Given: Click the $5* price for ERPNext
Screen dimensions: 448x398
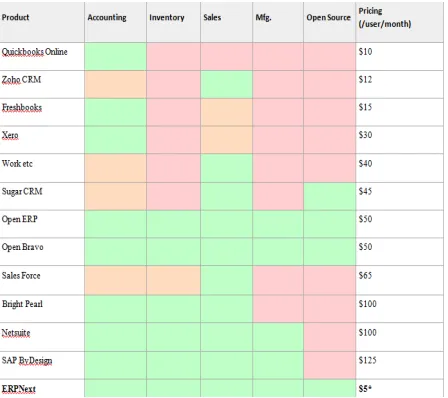Looking at the screenshot, I should tap(365, 389).
